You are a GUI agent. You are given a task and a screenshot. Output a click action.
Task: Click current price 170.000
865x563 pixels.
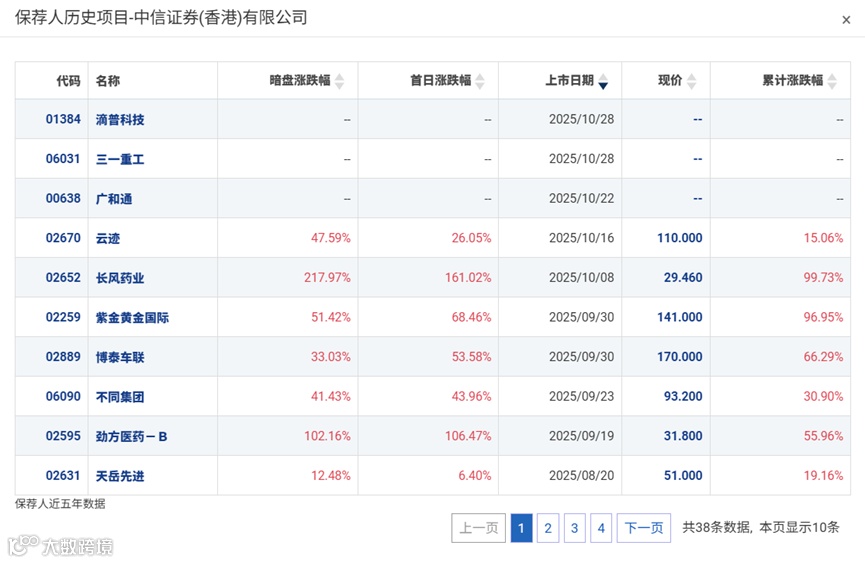click(x=680, y=357)
